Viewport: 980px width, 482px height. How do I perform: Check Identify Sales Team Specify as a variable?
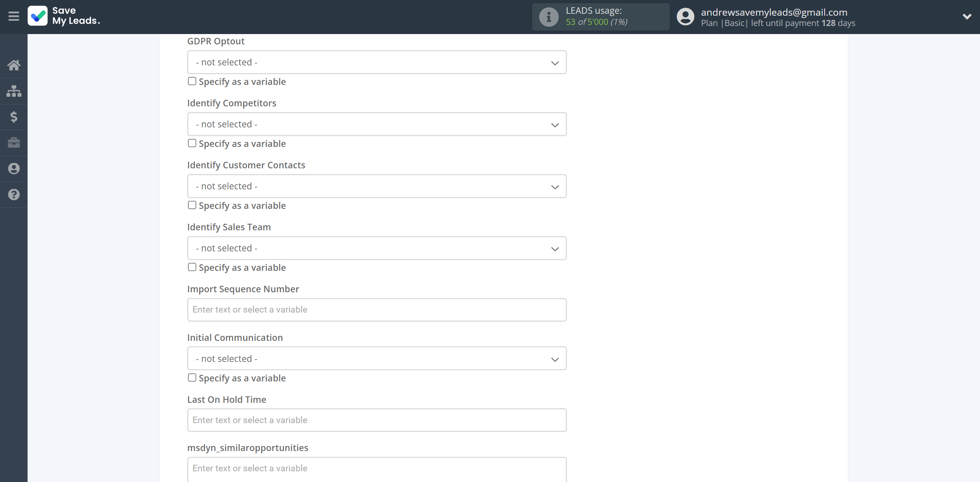click(x=192, y=267)
